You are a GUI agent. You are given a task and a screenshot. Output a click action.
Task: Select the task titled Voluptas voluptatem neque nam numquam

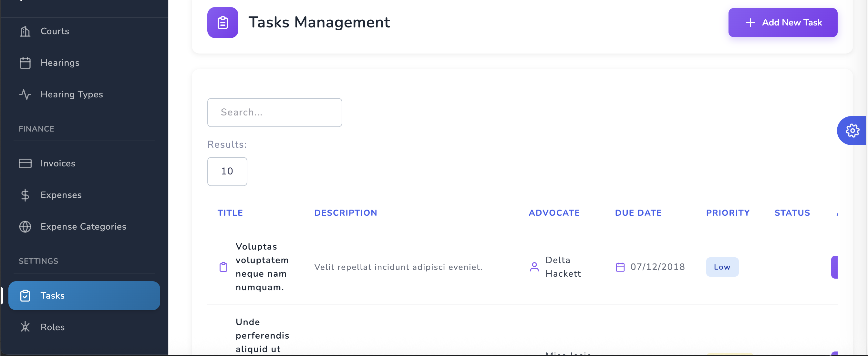coord(262,267)
